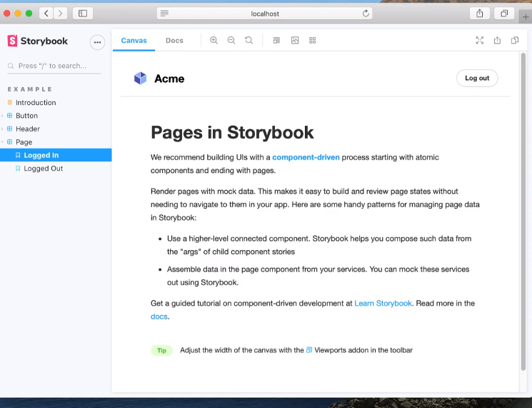
Task: Click the canvas vertical scrollbar
Action: pos(523,212)
